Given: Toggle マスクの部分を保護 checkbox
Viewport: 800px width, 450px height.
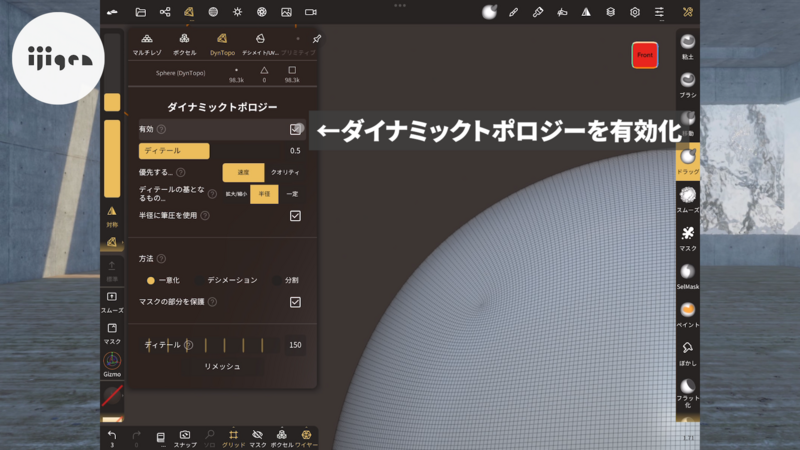Looking at the screenshot, I should (x=295, y=302).
